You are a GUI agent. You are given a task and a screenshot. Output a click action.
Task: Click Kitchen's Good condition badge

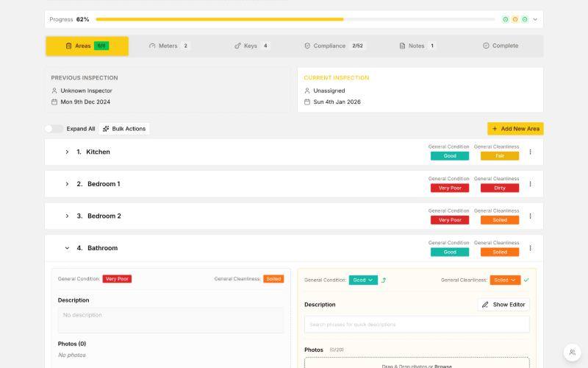(450, 156)
